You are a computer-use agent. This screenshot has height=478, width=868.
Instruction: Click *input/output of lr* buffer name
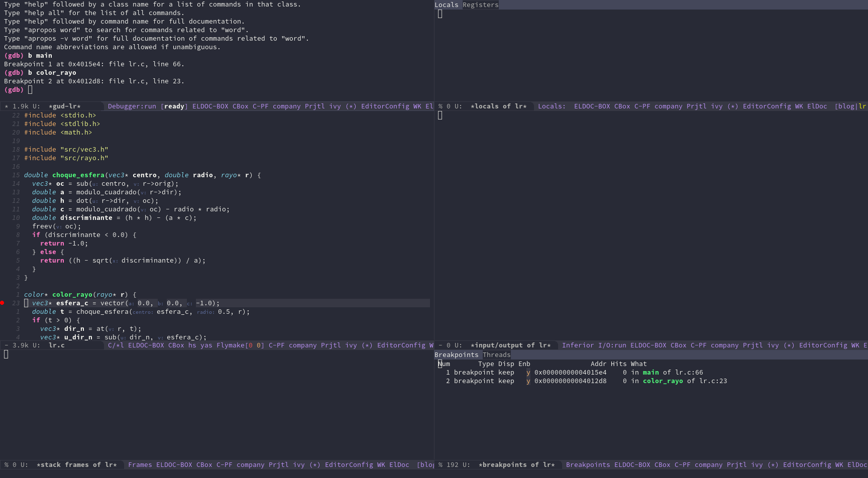pyautogui.click(x=511, y=345)
